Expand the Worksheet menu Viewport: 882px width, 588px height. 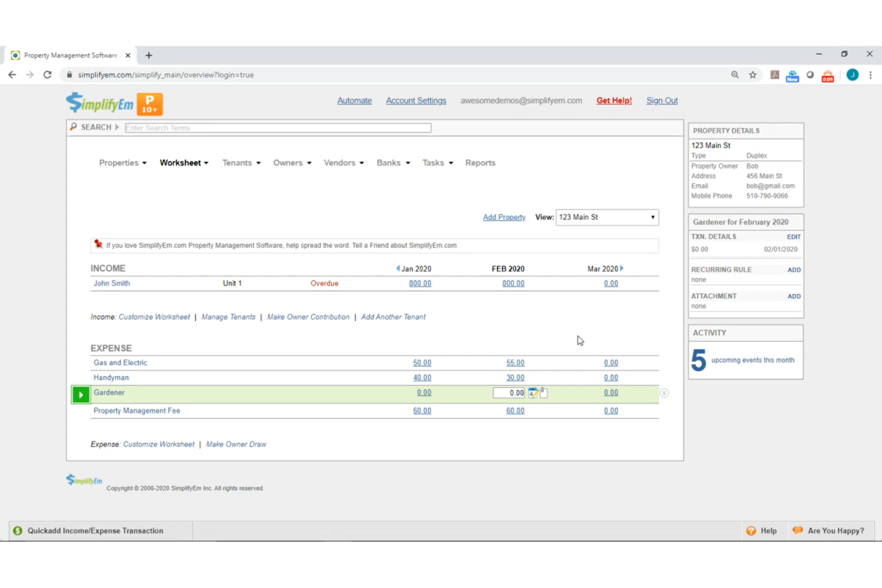[184, 163]
